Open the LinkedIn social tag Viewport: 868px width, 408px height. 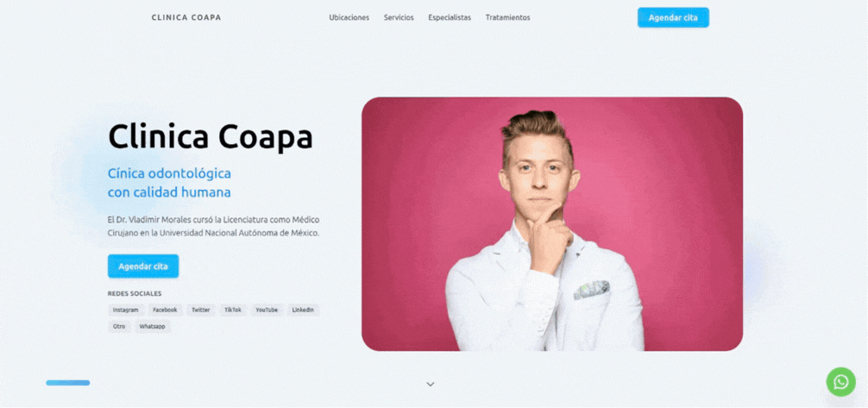pyautogui.click(x=303, y=310)
